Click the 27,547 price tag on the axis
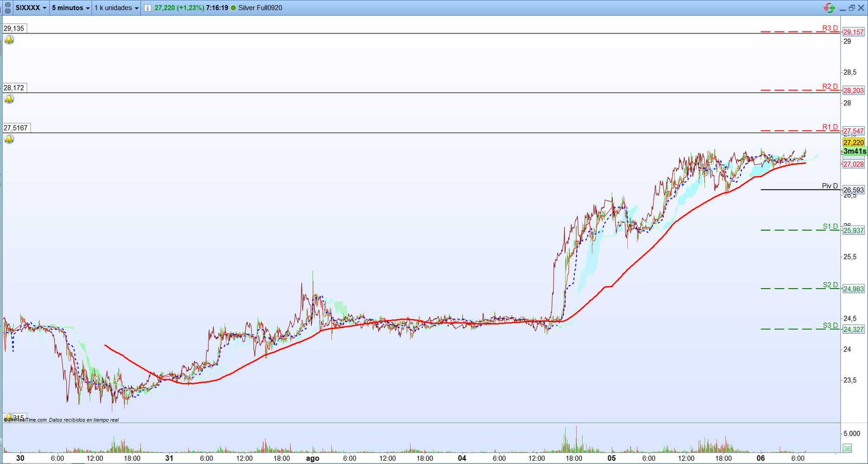The width and height of the screenshot is (868, 464). (854, 131)
